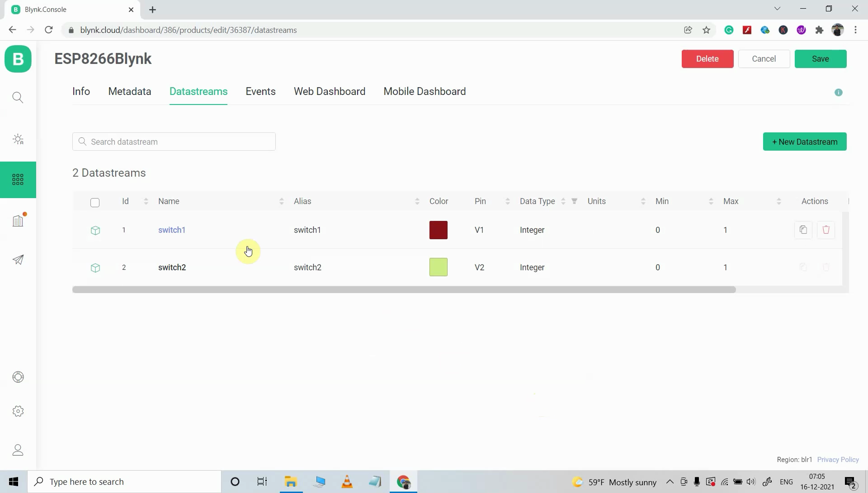The height and width of the screenshot is (493, 868).
Task: Click the V1 pin cell
Action: tap(479, 230)
